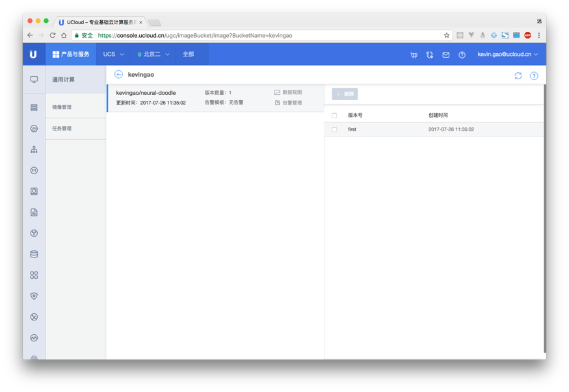Image resolution: width=569 pixels, height=392 pixels.
Task: Click the alarm management edit icon
Action: tap(277, 103)
